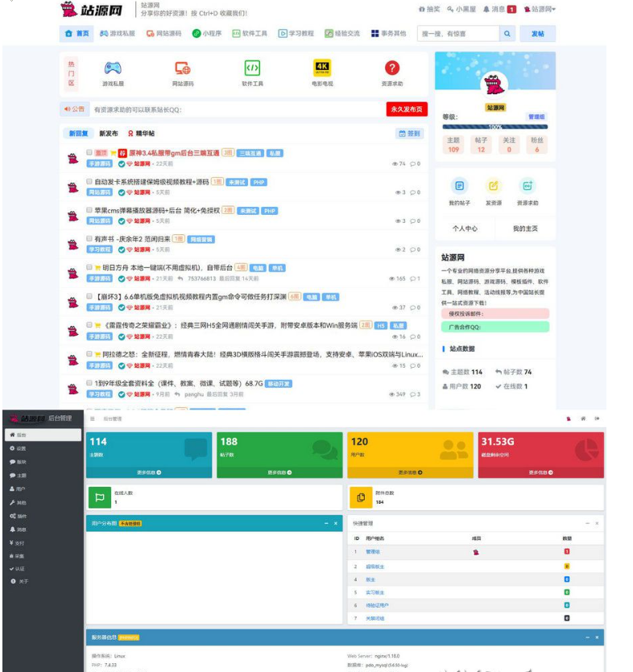Open the 资源求助 question mark icon
The image size is (633, 672).
click(x=392, y=68)
